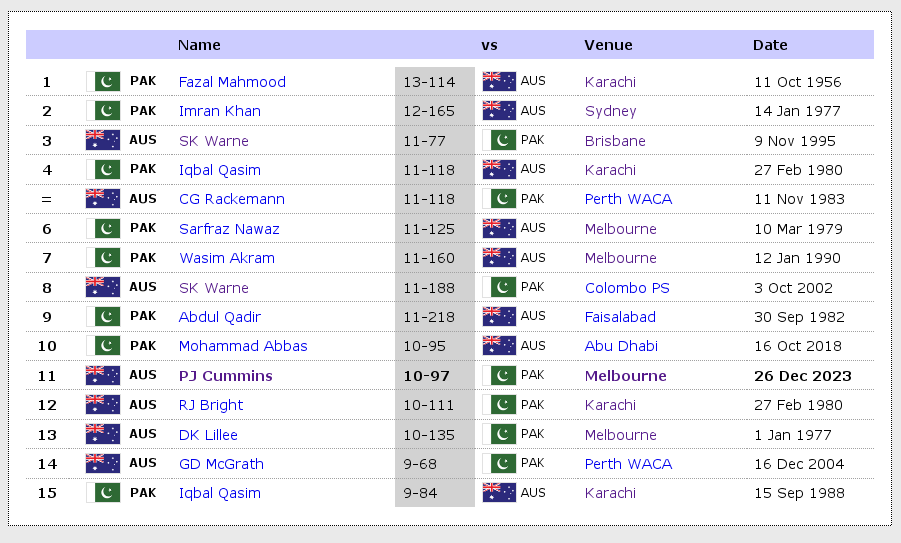This screenshot has height=543, width=901.
Task: Click opponent Australia flag in Faisalabad row
Action: tap(499, 316)
